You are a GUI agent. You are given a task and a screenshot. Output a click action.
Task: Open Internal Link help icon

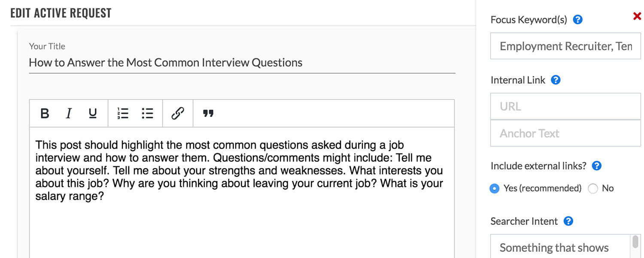pos(556,80)
